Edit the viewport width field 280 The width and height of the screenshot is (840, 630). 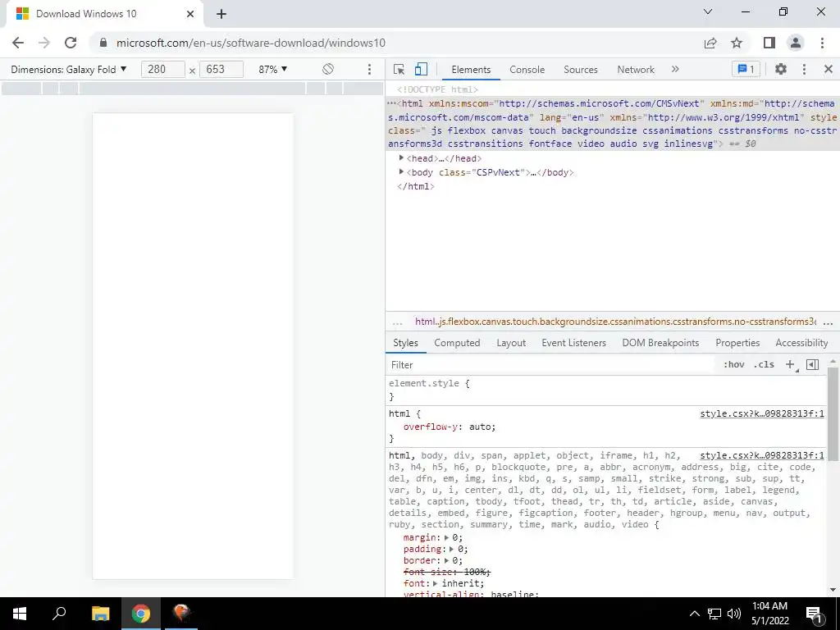point(163,69)
